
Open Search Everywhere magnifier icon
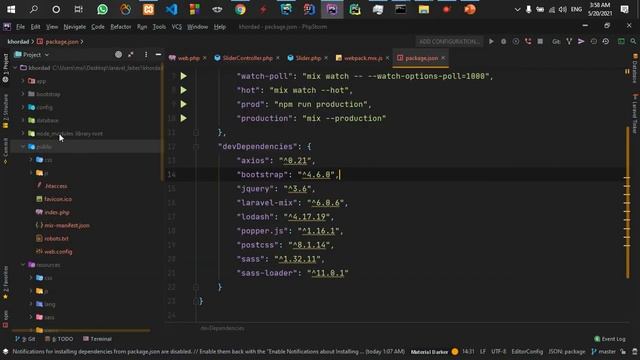click(x=633, y=42)
